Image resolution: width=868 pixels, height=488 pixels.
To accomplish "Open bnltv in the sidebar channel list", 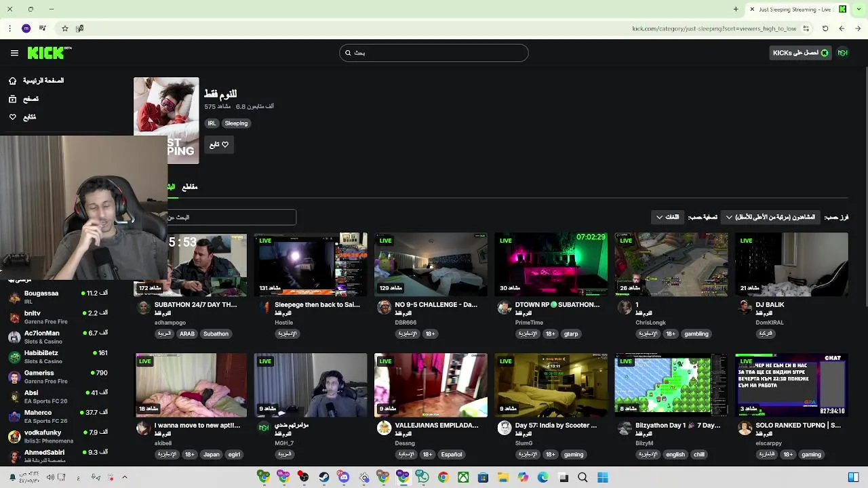I will pos(58,317).
